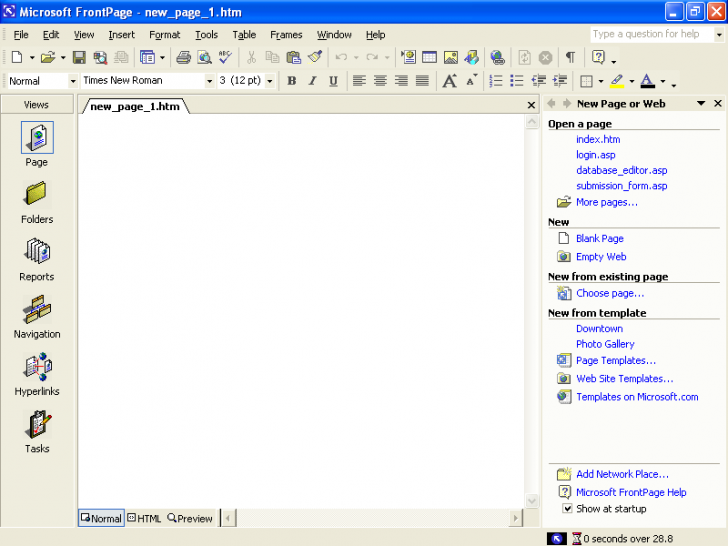Click the Type a question help box
This screenshot has width=728, height=546.
[650, 34]
